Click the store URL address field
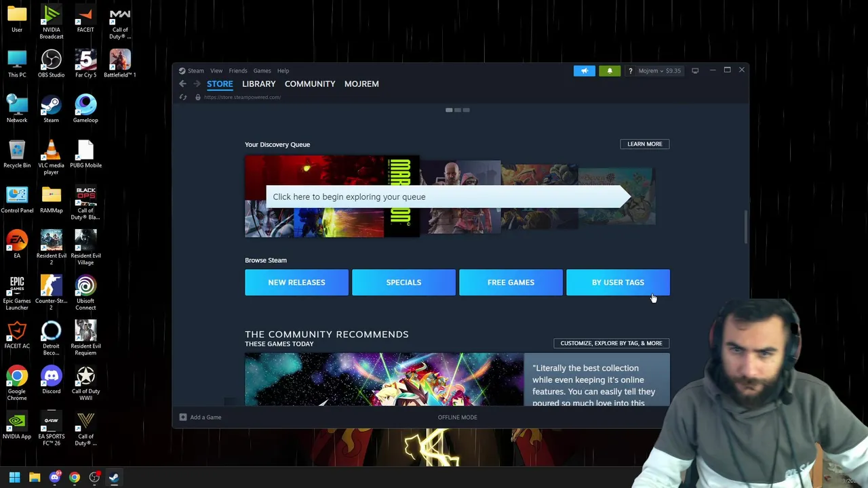 pyautogui.click(x=242, y=97)
